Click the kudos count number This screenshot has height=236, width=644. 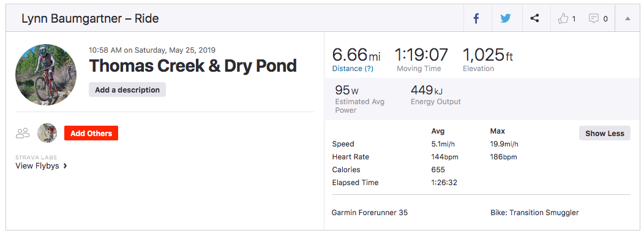(574, 19)
